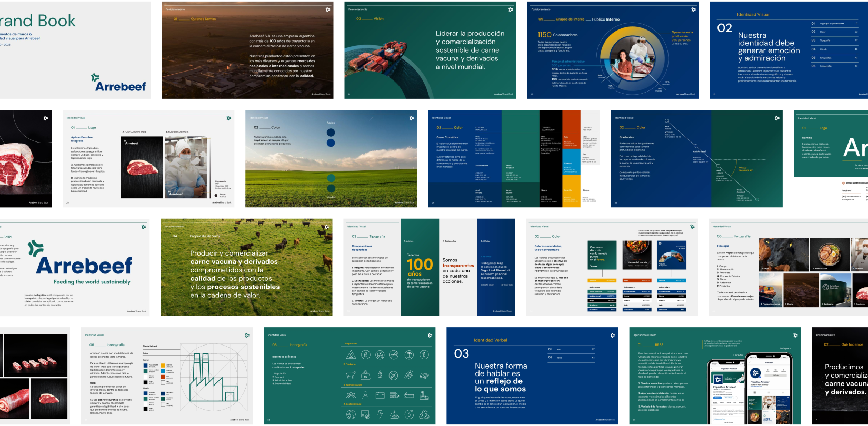
Task: Click the warning triangle icon in Regulación row
Action: coord(351,355)
